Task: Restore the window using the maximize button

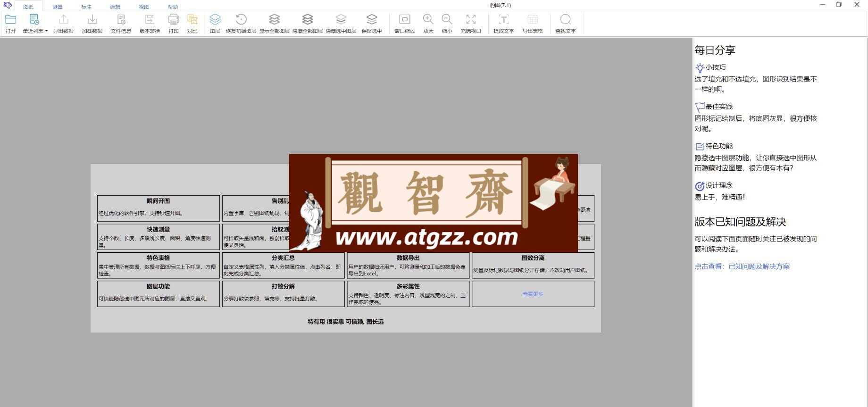Action: click(x=839, y=5)
